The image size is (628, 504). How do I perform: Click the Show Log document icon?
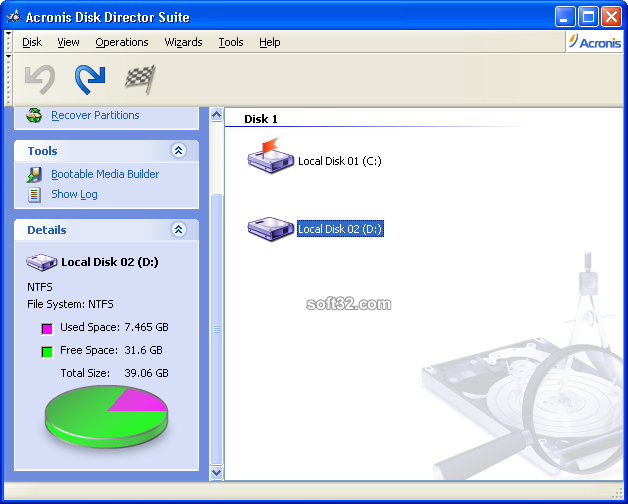pyautogui.click(x=34, y=195)
